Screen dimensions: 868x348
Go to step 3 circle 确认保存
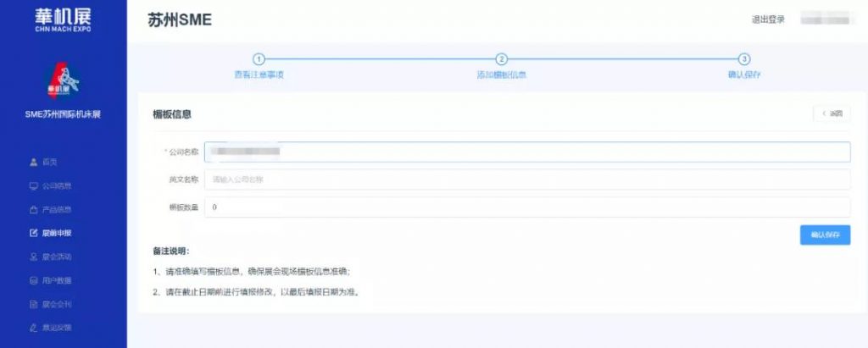click(744, 59)
